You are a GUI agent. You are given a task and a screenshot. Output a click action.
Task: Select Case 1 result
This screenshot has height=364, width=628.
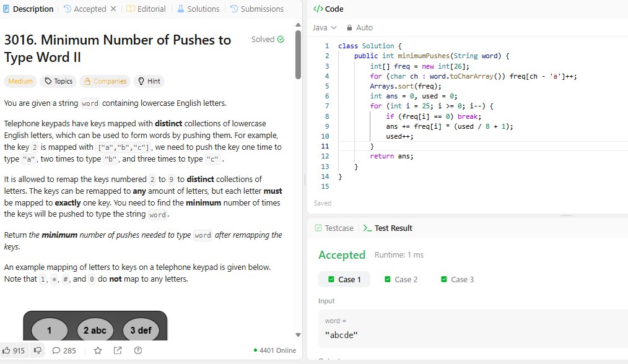coord(344,280)
